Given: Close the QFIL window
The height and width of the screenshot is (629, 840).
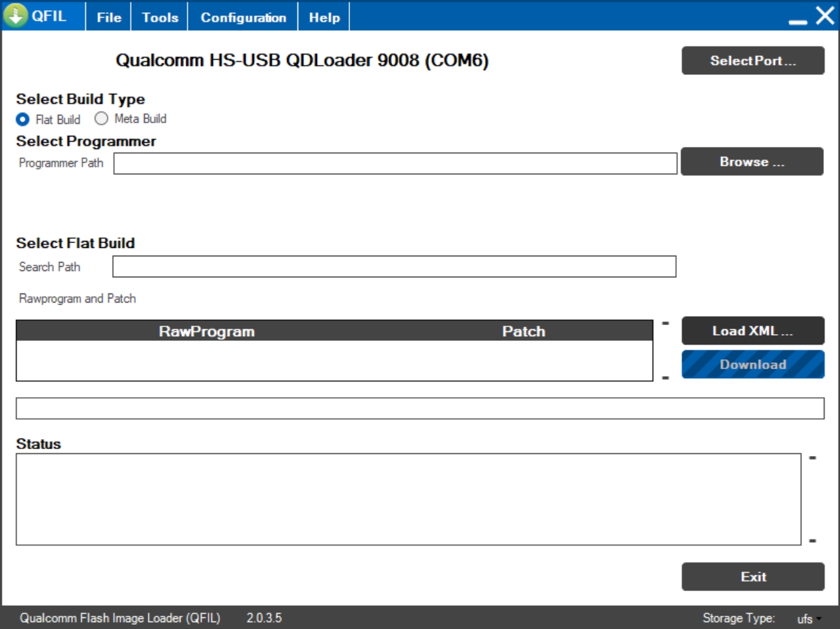Looking at the screenshot, I should pyautogui.click(x=825, y=15).
